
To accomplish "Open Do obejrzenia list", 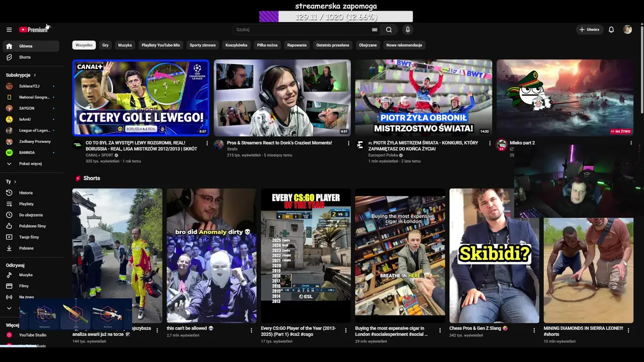I will coord(31,215).
